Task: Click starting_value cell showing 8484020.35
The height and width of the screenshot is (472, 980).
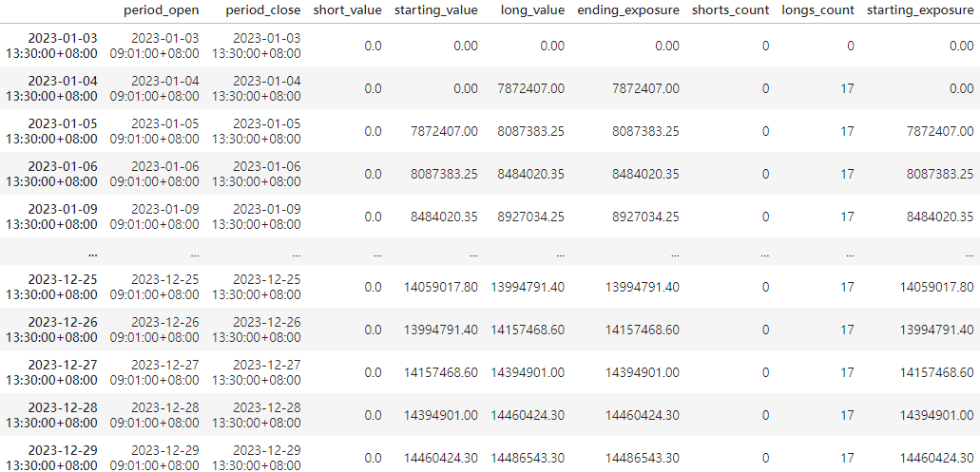Action: tap(444, 217)
